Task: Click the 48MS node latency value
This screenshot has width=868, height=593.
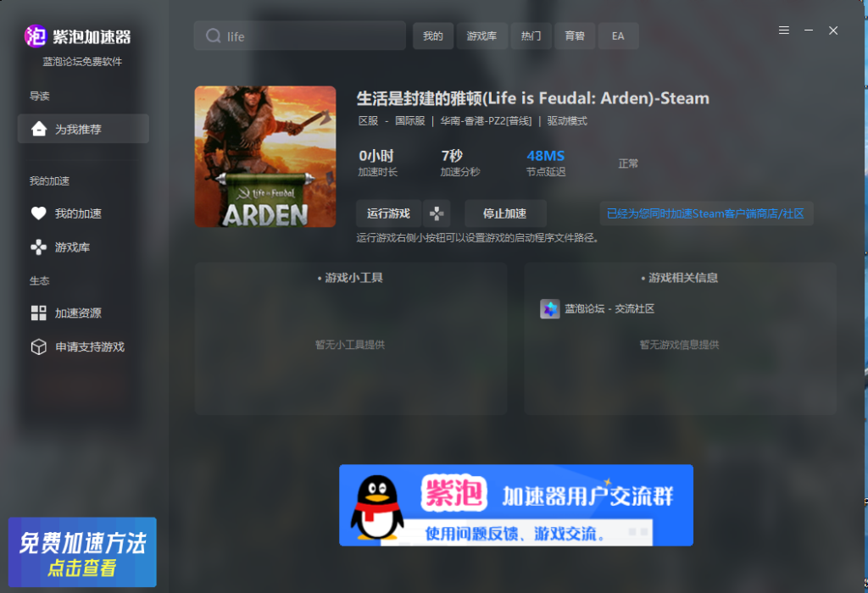Action: coord(546,156)
